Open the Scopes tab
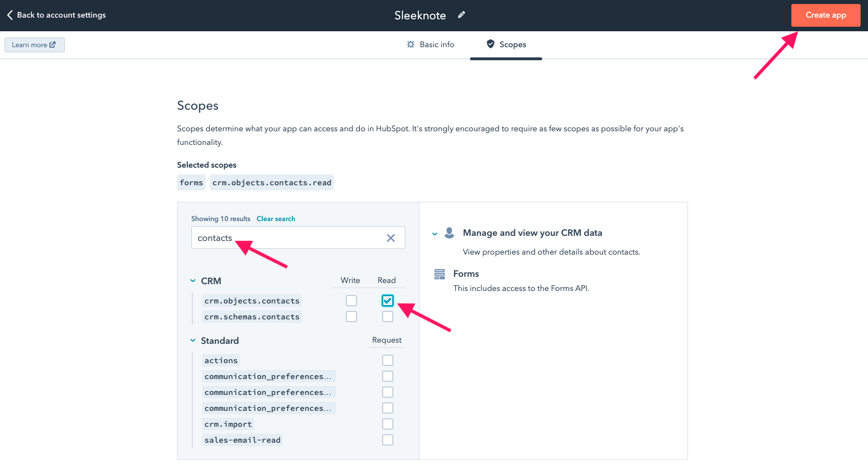Image resolution: width=868 pixels, height=466 pixels. pos(506,44)
